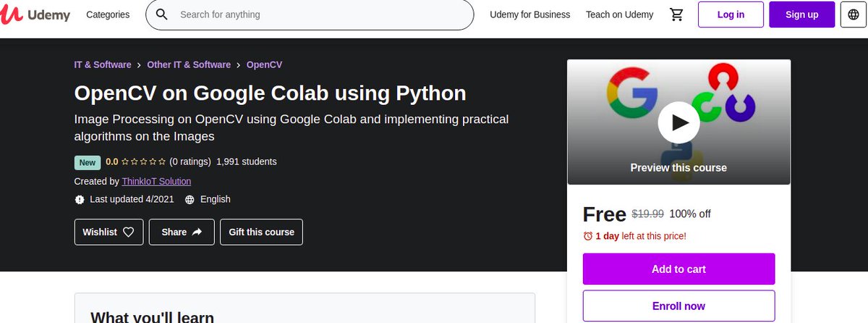This screenshot has width=868, height=323.
Task: Click the English language label
Action: (215, 199)
